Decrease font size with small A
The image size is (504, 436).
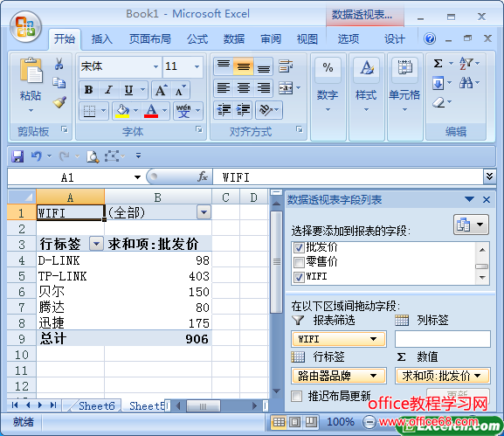pos(180,90)
